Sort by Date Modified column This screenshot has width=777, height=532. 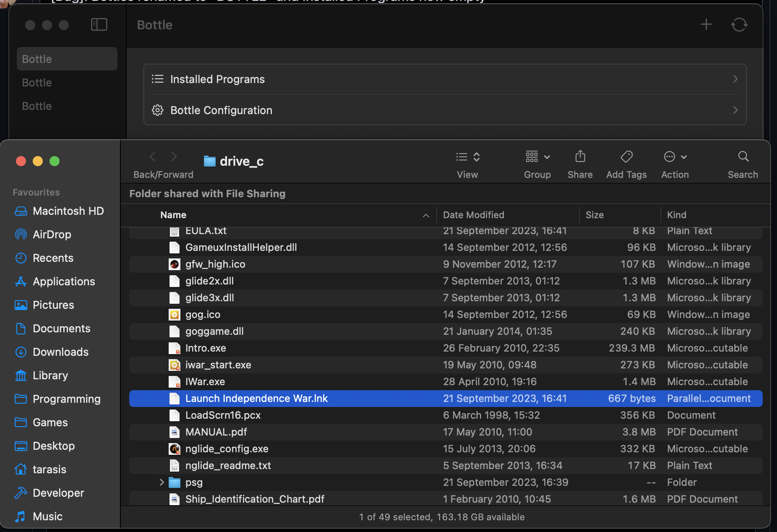pyautogui.click(x=474, y=215)
